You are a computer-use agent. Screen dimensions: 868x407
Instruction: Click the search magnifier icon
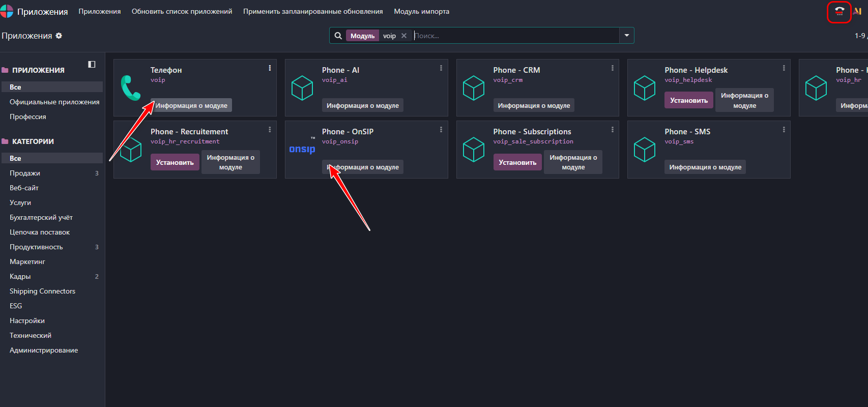338,36
